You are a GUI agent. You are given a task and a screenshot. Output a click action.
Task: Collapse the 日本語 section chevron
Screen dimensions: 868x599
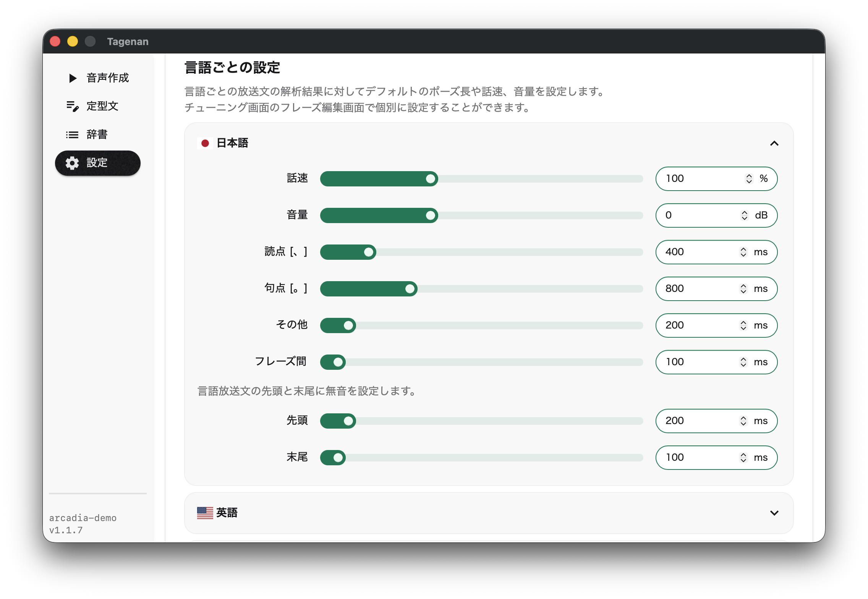pos(774,143)
